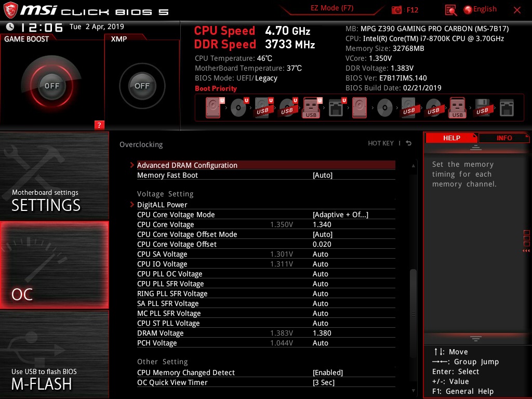Set CPU IO Voltage Auto value
Viewport: 532px width, 399px height.
pyautogui.click(x=320, y=264)
